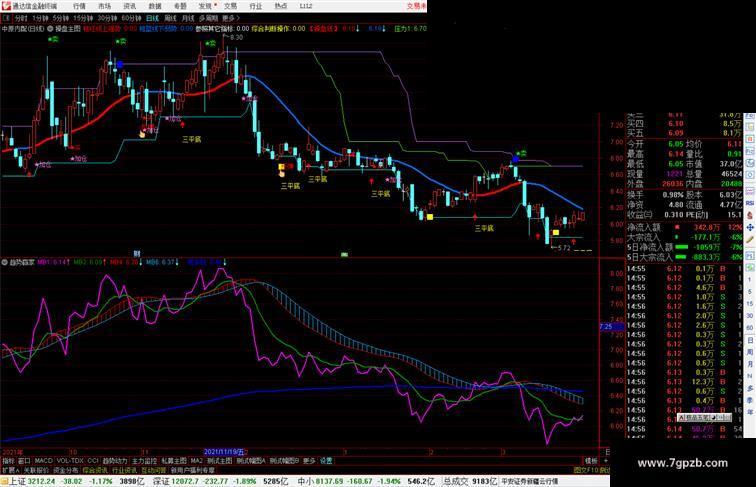The image size is (756, 487).
Task: Select the 15 minute shortcut in the sidebar
Action: 750,304
